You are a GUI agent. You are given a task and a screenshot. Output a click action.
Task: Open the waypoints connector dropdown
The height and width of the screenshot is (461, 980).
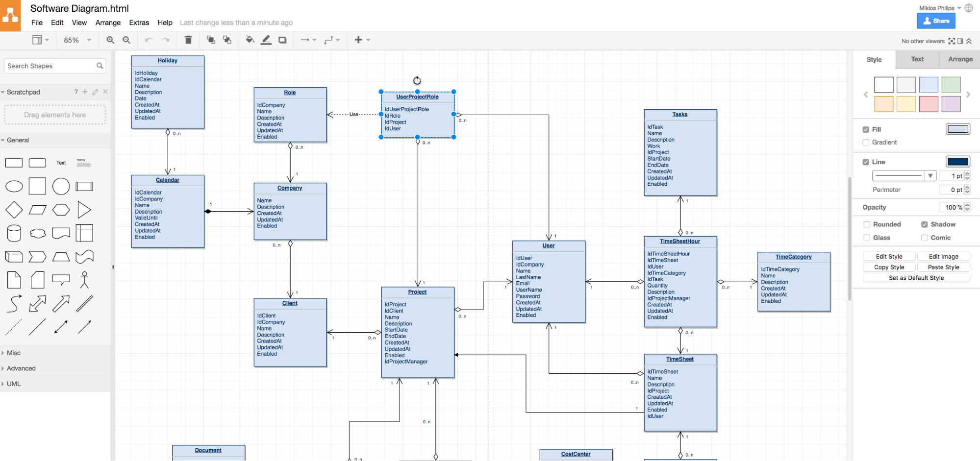(332, 40)
